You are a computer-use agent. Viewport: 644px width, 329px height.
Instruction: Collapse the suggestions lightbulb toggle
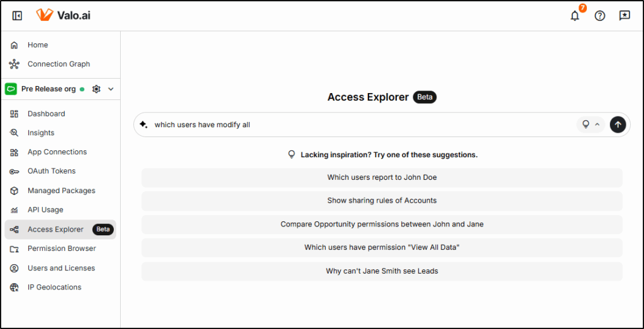coord(591,125)
